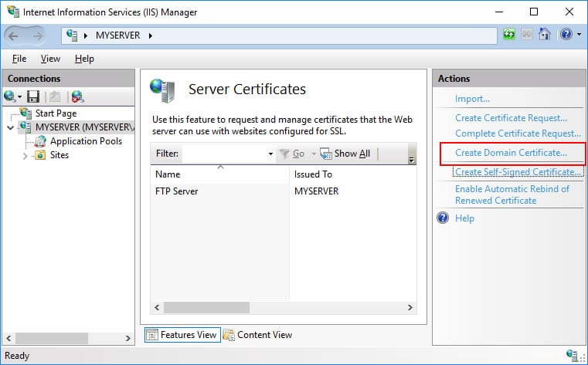The image size is (588, 365).
Task: Open the dropdown arrow next to Go
Action: [x=314, y=154]
